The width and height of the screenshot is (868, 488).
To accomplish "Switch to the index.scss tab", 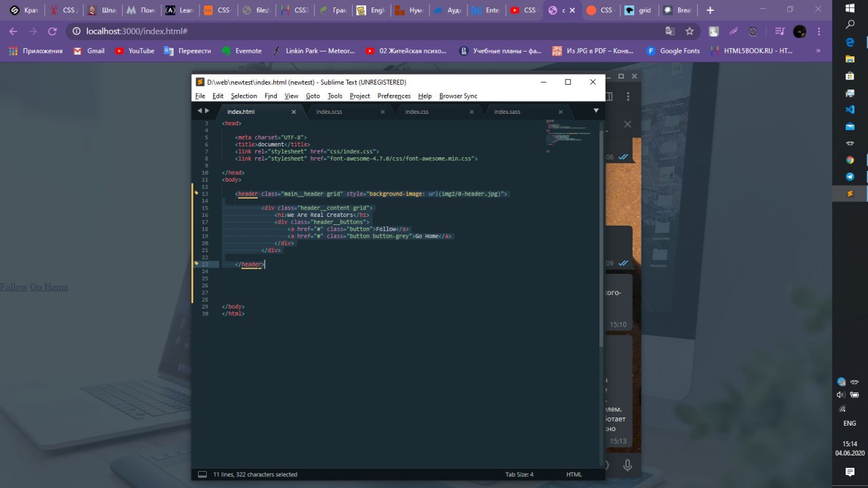I will tap(329, 111).
